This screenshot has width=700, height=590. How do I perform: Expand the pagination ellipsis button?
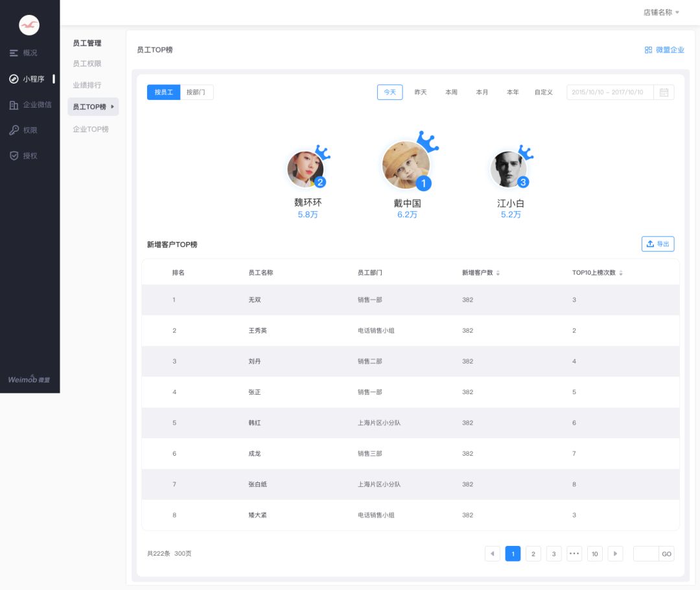tap(574, 554)
